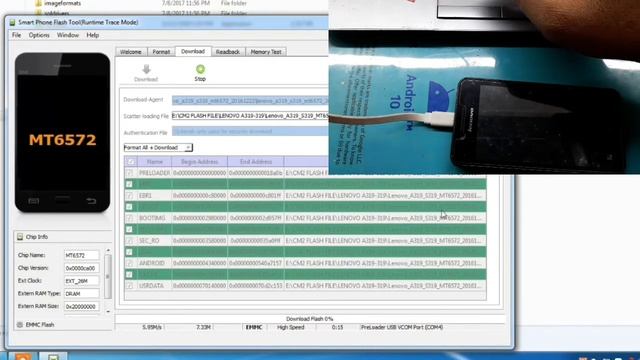Click the imageformats folder name in Explorer

point(62,3)
